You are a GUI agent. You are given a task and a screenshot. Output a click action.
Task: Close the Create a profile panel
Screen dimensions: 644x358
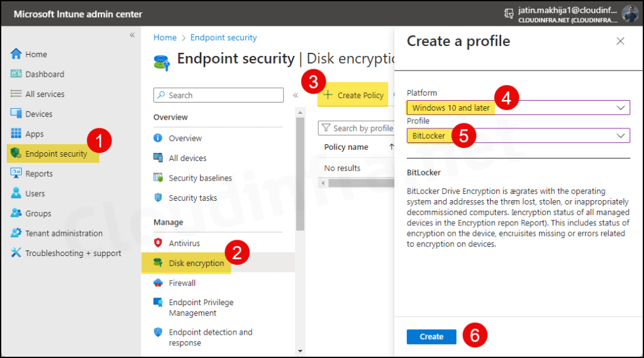(x=620, y=41)
